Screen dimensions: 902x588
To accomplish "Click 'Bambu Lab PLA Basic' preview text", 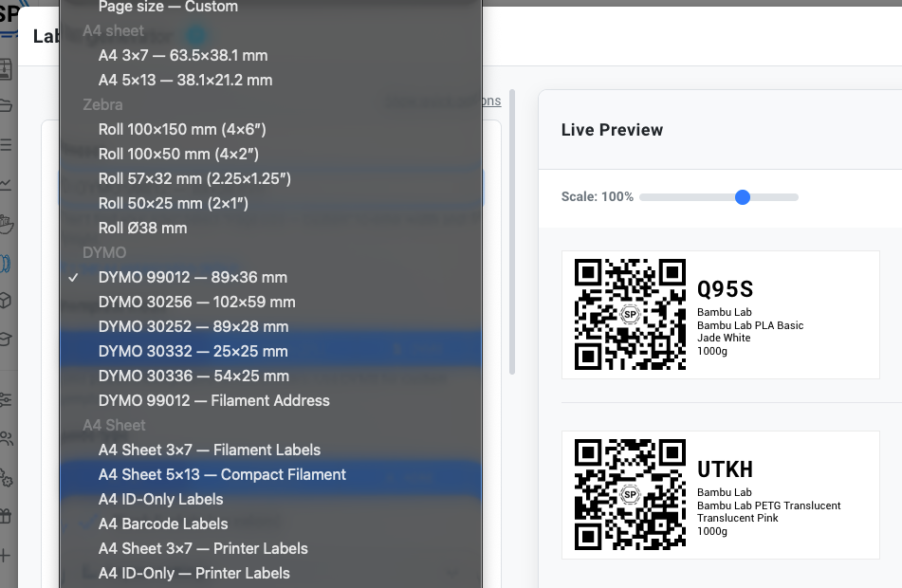I will pyautogui.click(x=750, y=325).
